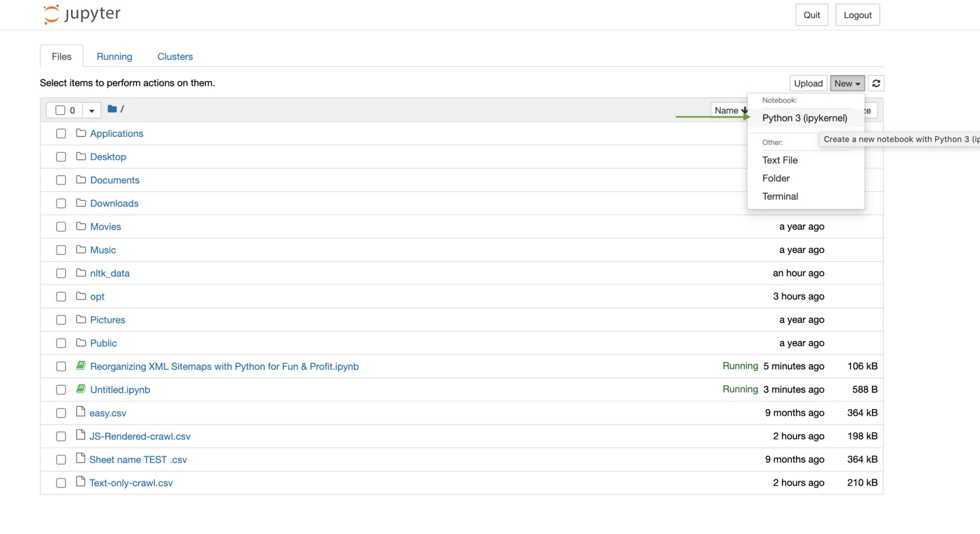The image size is (980, 534).
Task: Check the box for the Applications folder
Action: click(61, 133)
